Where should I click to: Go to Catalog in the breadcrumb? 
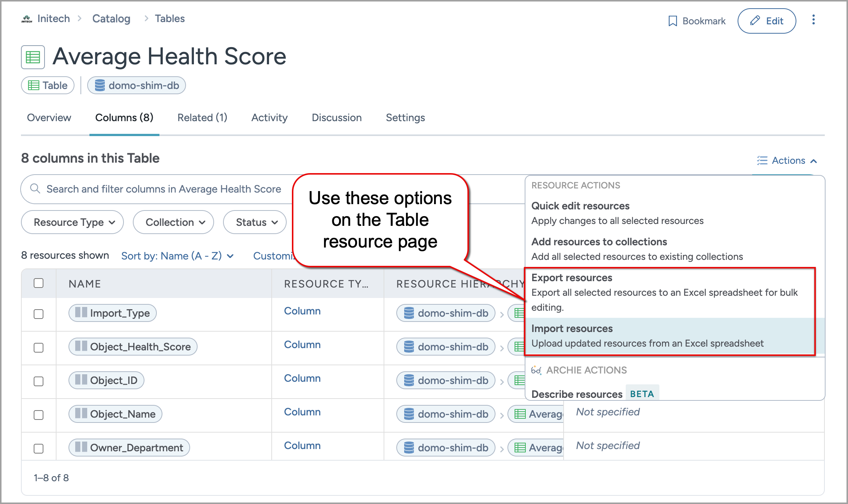[x=111, y=19]
